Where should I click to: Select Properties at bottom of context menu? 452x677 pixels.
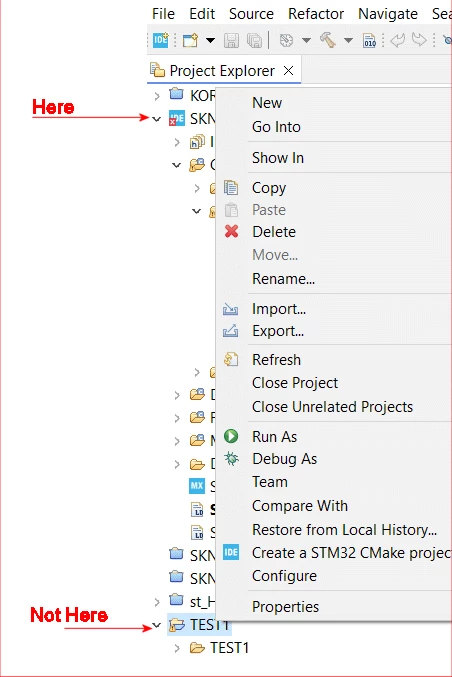(285, 607)
